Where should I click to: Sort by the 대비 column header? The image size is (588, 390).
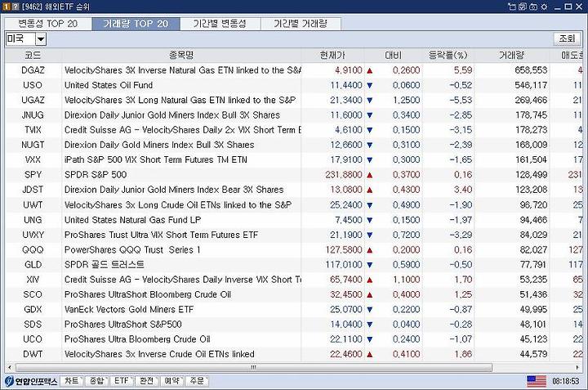coord(394,55)
